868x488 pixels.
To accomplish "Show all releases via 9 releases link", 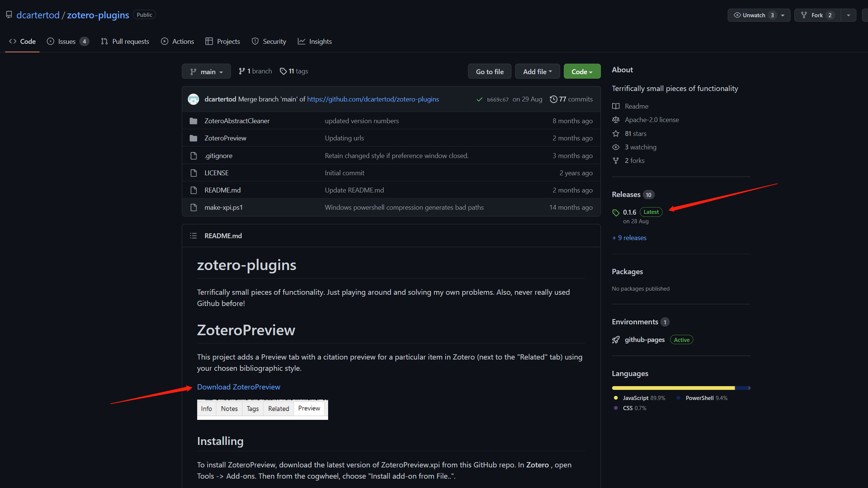I will click(629, 237).
